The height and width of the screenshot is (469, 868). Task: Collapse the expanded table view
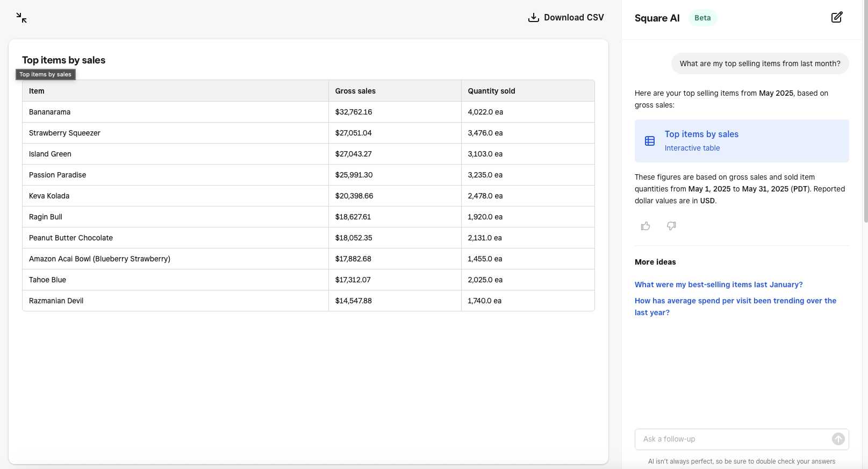(x=21, y=18)
